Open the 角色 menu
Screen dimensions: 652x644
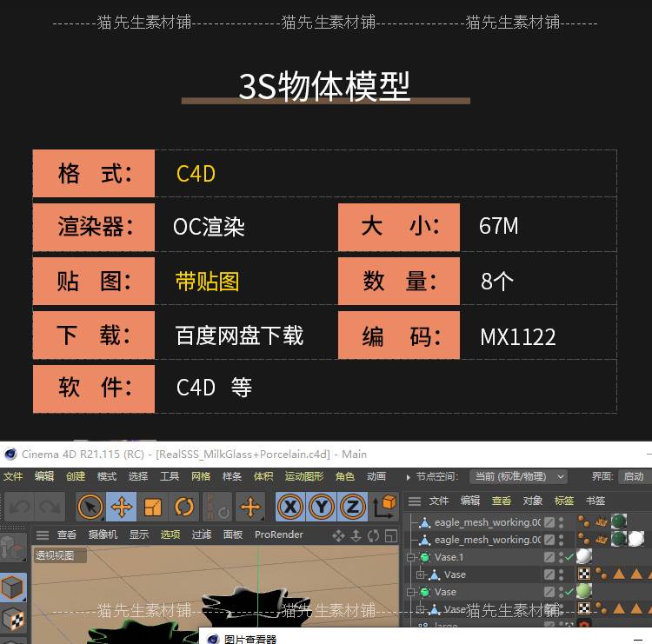coord(345,476)
